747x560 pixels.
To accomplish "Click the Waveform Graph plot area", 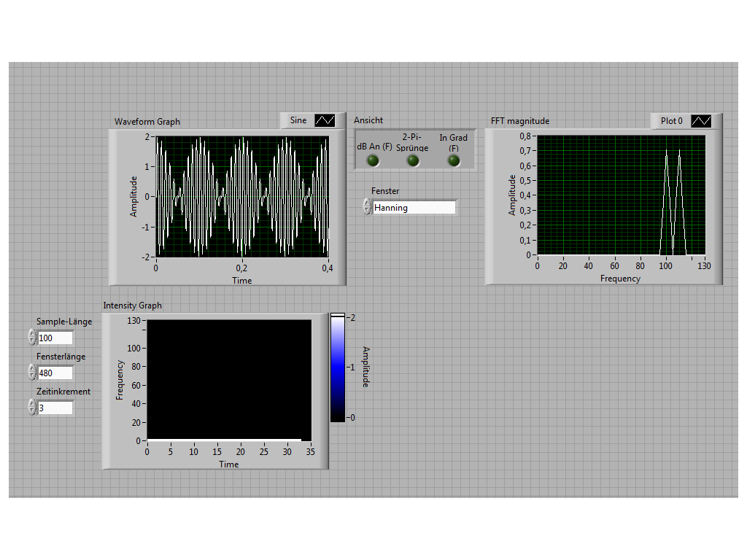I will [x=242, y=197].
